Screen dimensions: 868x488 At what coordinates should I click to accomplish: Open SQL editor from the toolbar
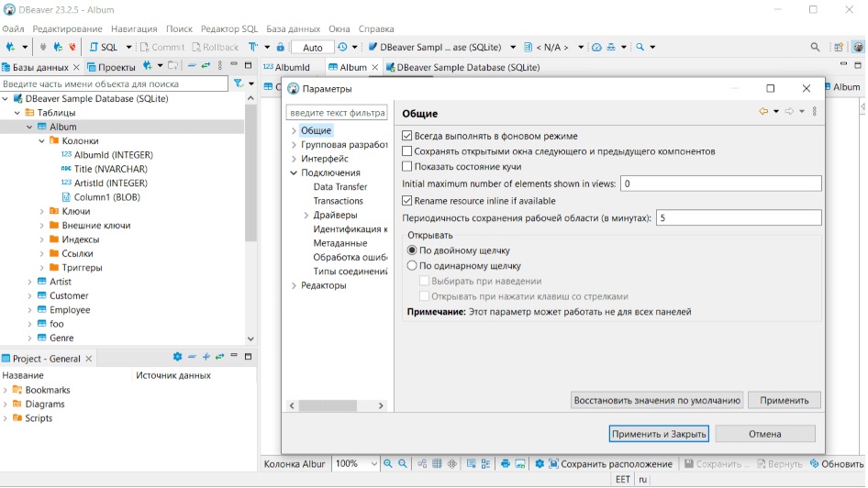(x=104, y=47)
